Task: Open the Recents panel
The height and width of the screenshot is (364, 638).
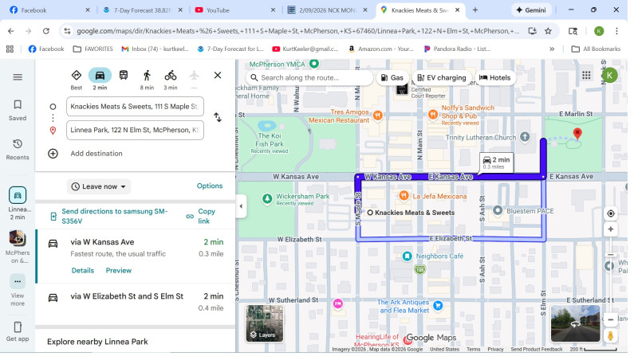Action: pyautogui.click(x=18, y=150)
